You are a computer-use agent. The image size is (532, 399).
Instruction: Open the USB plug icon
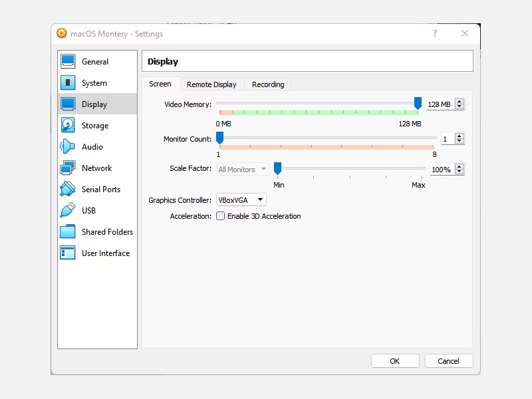pos(68,210)
